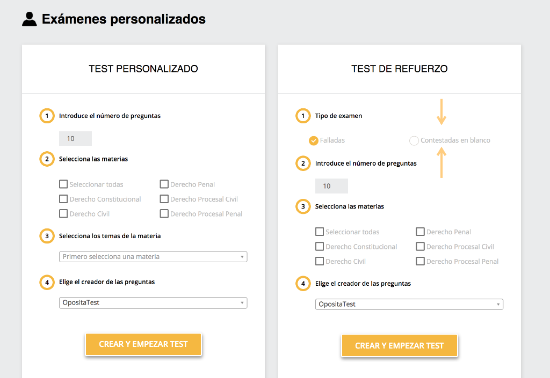Click step 2 circle in Test Personalizado
This screenshot has height=378, width=550.
point(47,159)
